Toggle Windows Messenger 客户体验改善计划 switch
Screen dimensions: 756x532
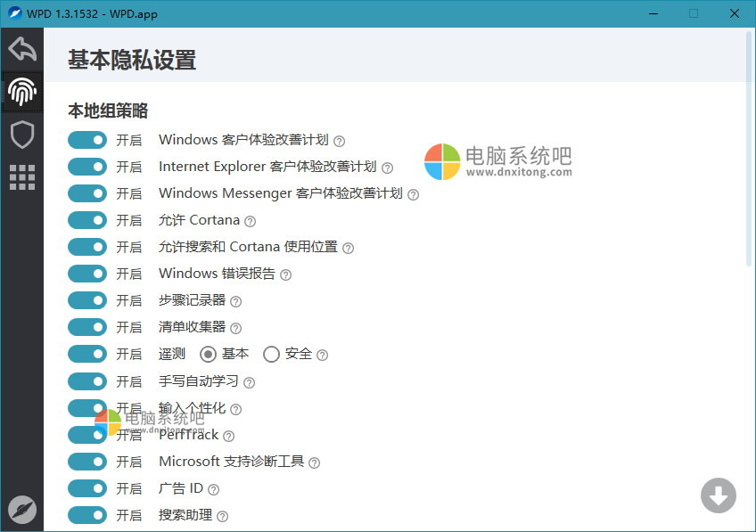point(87,193)
